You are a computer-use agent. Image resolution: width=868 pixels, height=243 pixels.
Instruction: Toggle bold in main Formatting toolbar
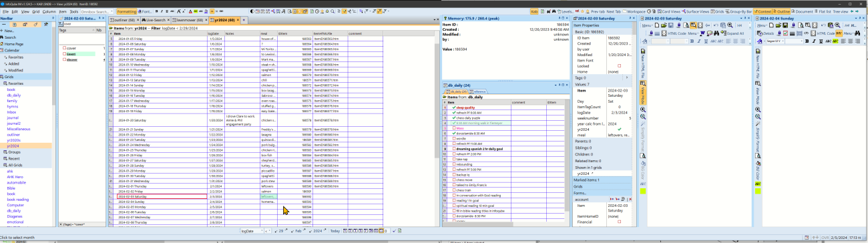click(156, 11)
